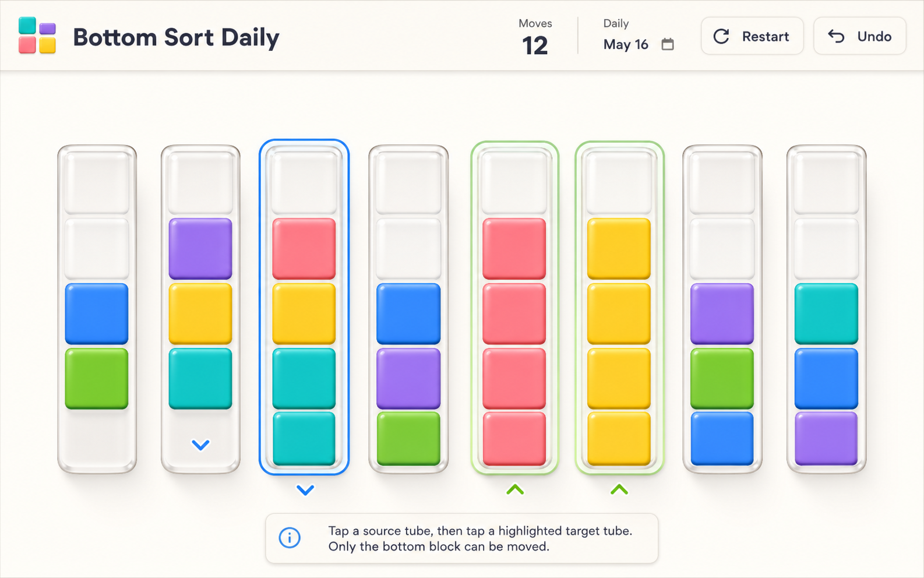Screen dimensions: 924x578
Task: Restart the puzzle
Action: pyautogui.click(x=752, y=36)
